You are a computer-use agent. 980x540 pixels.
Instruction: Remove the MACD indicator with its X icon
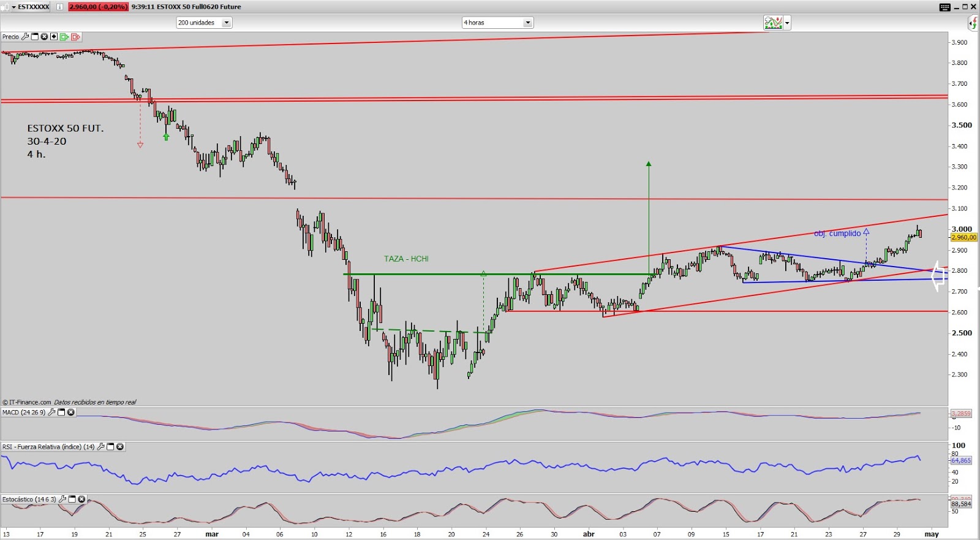pos(70,413)
